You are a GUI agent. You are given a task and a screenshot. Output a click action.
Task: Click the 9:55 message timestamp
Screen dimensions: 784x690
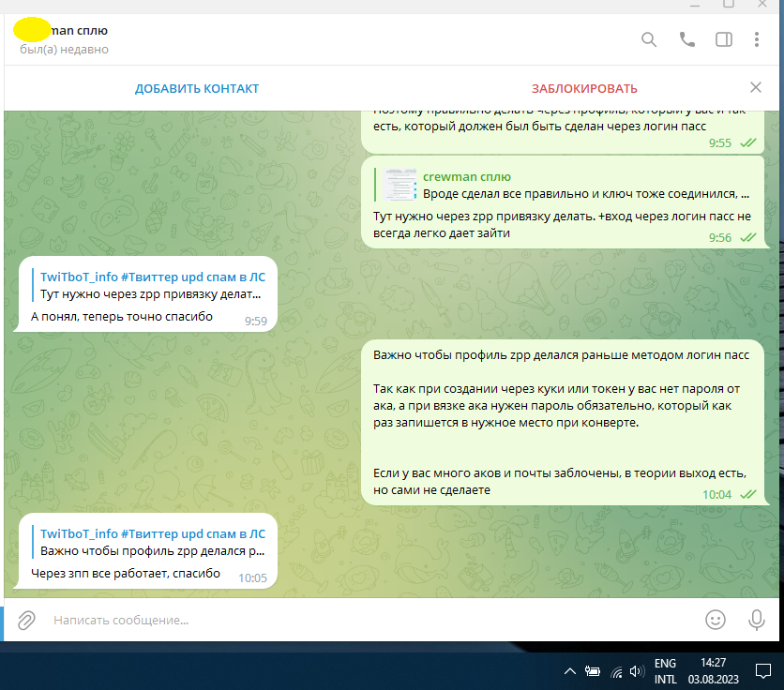pyautogui.click(x=719, y=143)
